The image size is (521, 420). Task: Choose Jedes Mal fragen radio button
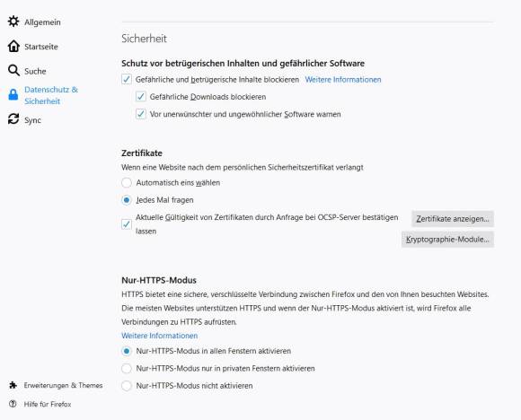pyautogui.click(x=127, y=200)
